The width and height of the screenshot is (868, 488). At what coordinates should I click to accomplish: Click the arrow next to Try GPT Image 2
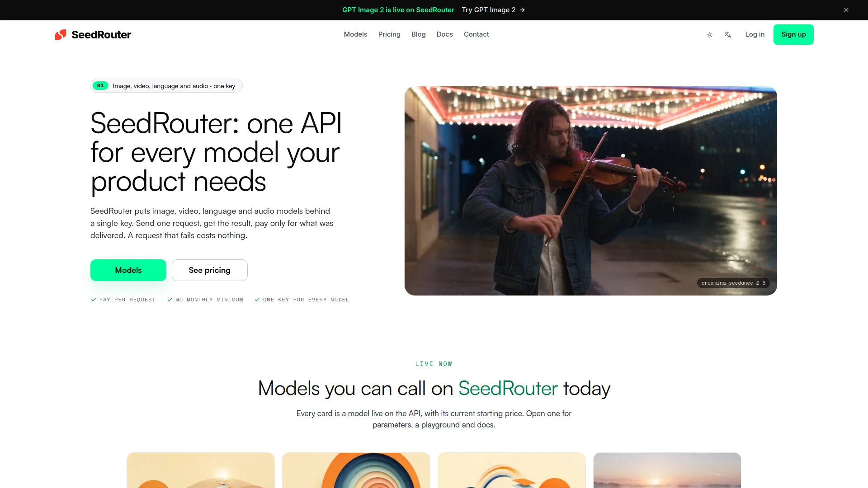tap(522, 10)
